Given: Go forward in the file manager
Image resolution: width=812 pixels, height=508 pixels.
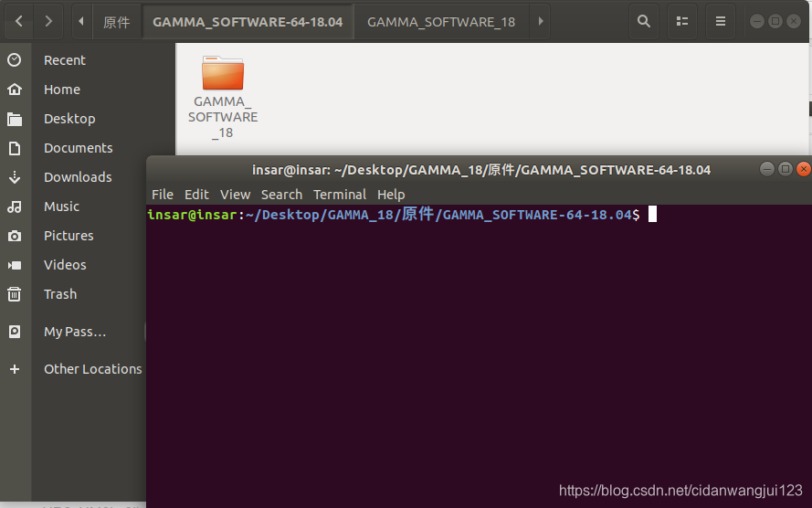Looking at the screenshot, I should point(48,21).
